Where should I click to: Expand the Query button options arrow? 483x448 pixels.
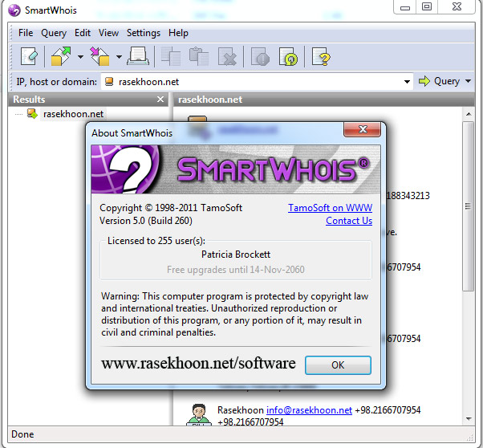469,81
